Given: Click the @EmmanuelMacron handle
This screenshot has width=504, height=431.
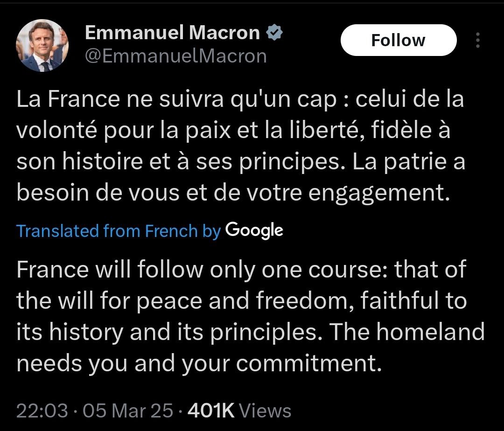Looking at the screenshot, I should (175, 56).
